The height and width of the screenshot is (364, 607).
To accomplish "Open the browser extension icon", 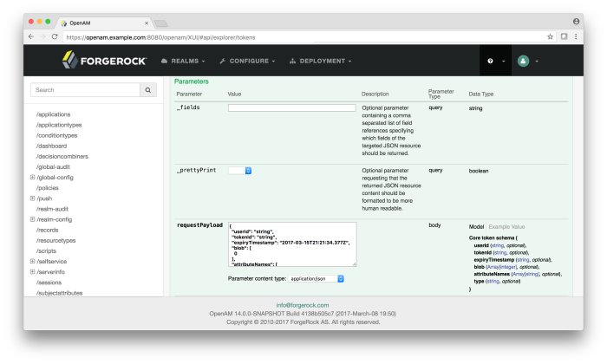I will [564, 36].
